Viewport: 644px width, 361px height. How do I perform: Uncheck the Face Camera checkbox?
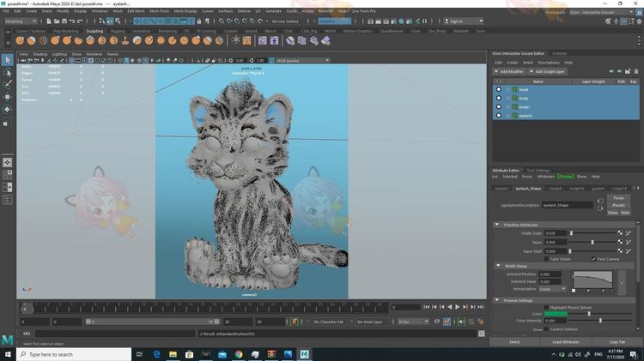coord(594,259)
